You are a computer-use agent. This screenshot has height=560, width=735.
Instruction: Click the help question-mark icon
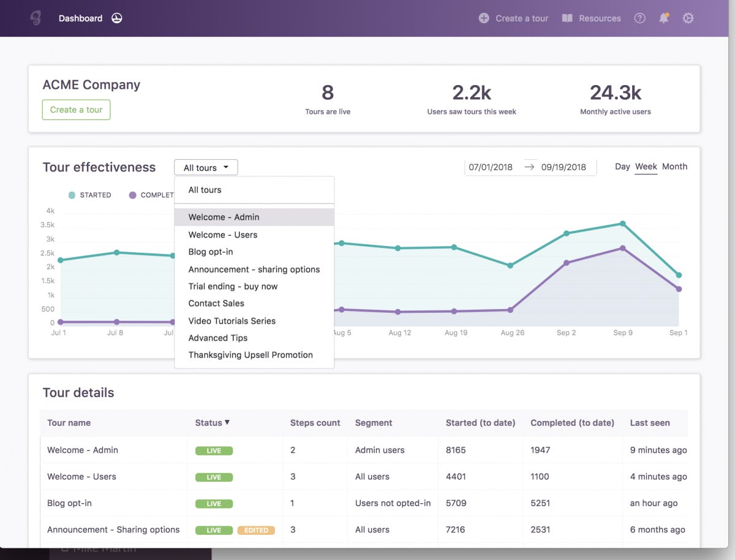[639, 18]
